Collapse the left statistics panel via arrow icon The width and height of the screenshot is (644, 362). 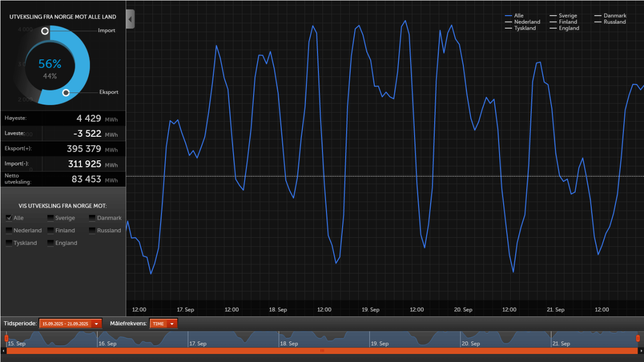tap(130, 19)
